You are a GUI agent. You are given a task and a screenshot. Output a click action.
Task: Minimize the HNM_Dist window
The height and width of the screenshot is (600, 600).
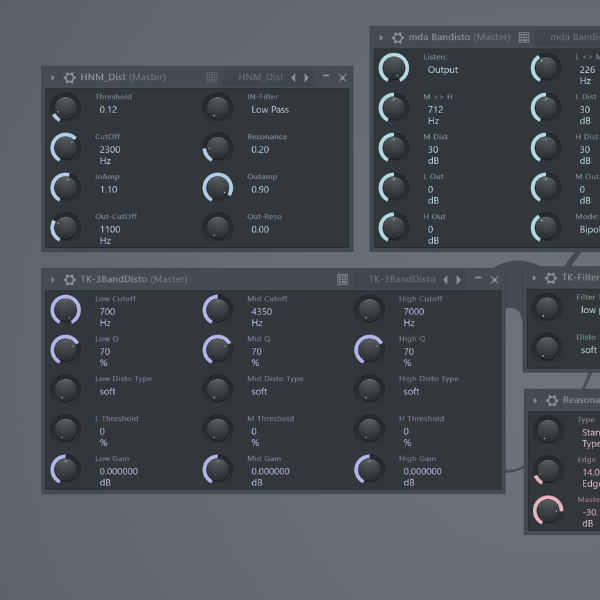click(326, 76)
